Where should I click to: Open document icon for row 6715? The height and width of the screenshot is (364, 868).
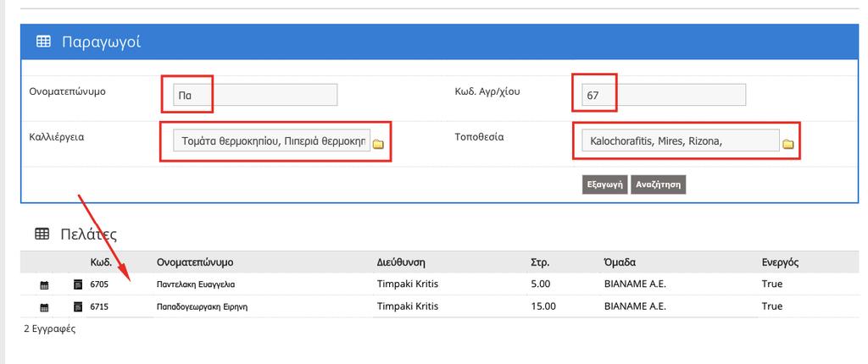coord(77,306)
